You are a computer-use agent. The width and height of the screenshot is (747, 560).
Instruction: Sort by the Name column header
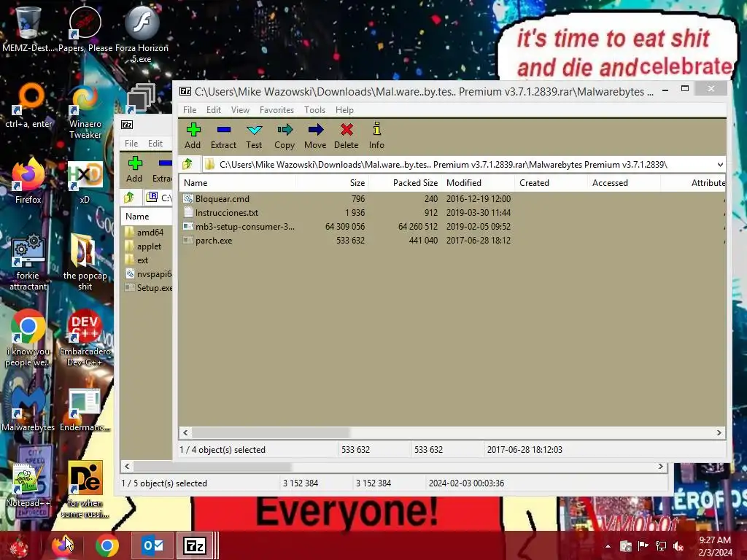pos(237,183)
